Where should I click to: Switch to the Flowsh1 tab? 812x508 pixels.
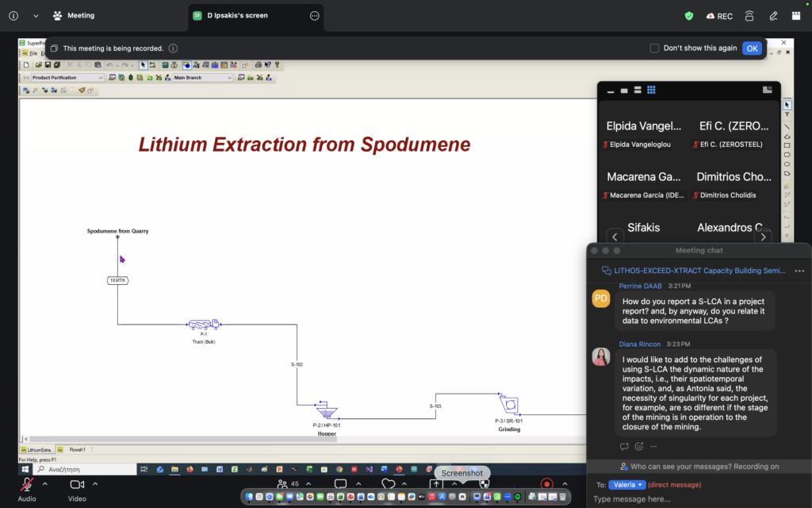click(x=77, y=449)
